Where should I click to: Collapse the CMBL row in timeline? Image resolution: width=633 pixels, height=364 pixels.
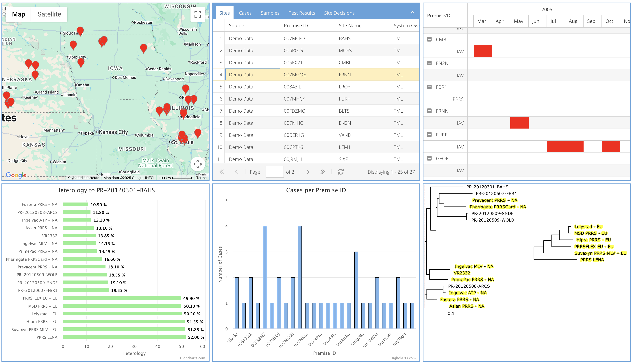coord(429,39)
